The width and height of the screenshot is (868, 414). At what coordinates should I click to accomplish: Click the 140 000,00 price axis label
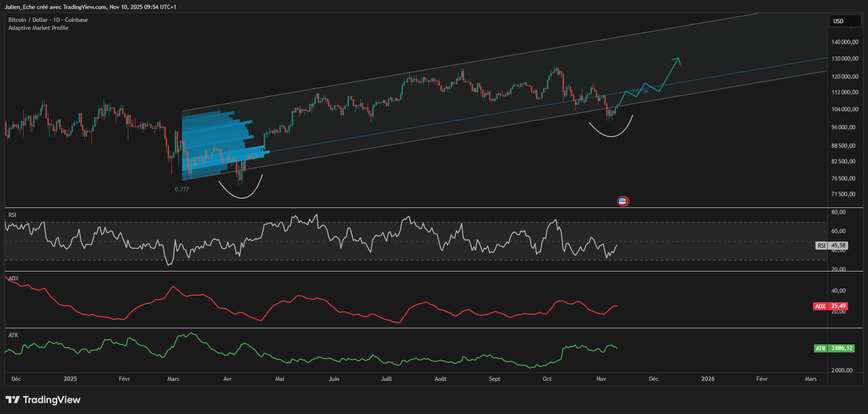pyautogui.click(x=845, y=42)
